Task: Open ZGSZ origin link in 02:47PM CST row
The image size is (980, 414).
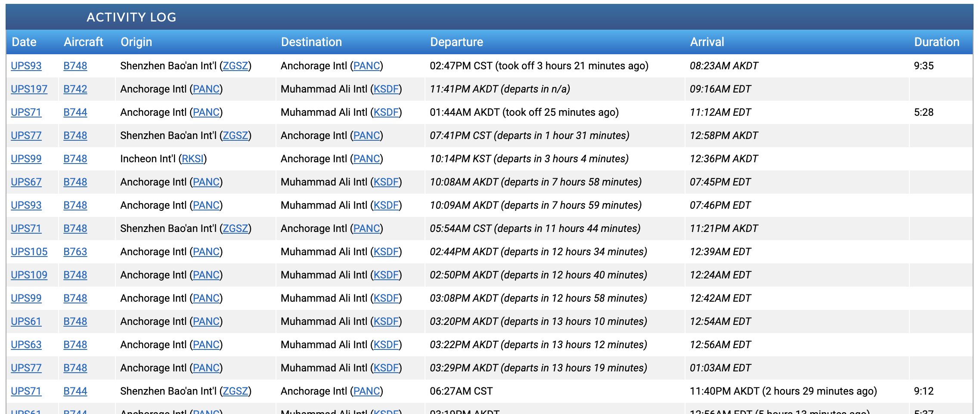Action: click(x=235, y=66)
